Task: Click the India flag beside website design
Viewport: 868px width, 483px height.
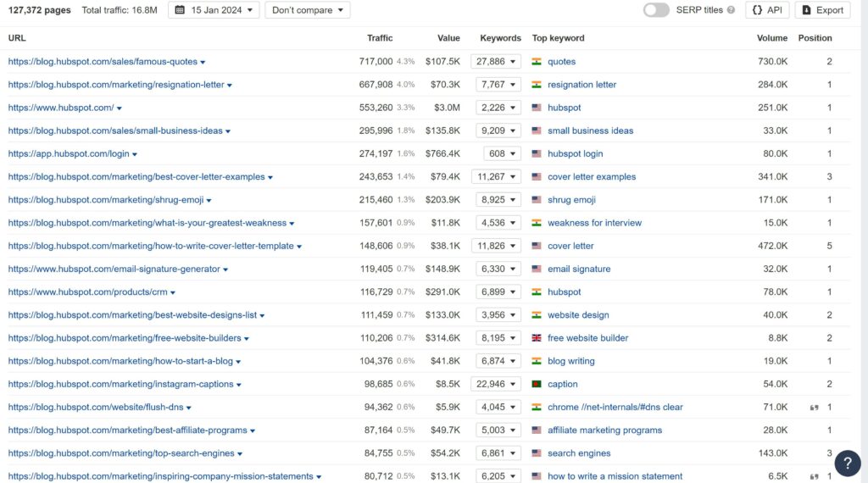Action: (x=537, y=315)
